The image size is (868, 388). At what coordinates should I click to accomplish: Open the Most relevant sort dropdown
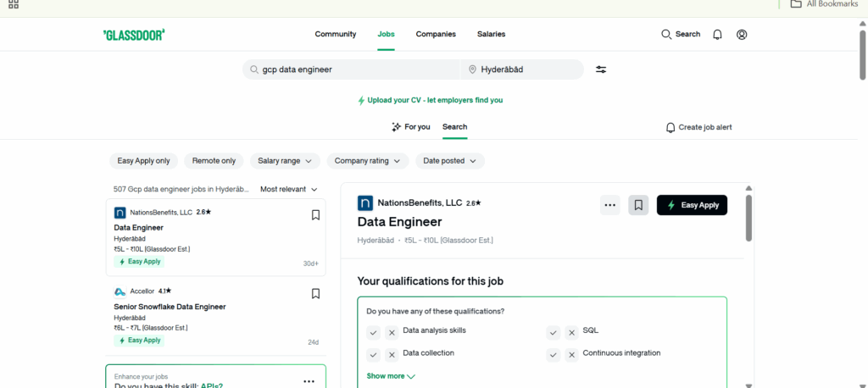(x=289, y=190)
